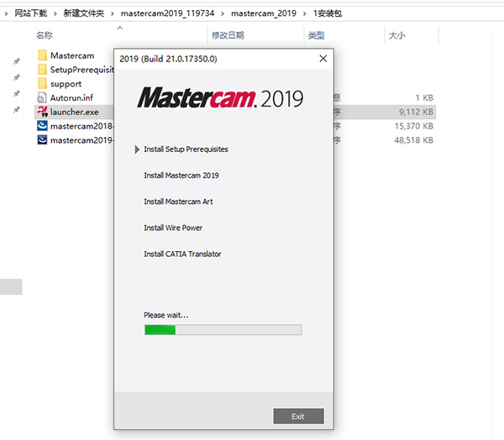Open 新建文件夹 in breadcrumb path
Viewport: 504px width, 440px height.
(x=83, y=13)
